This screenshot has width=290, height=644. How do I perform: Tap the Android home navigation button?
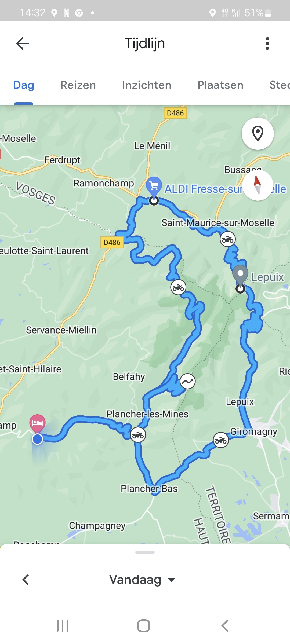tap(144, 626)
